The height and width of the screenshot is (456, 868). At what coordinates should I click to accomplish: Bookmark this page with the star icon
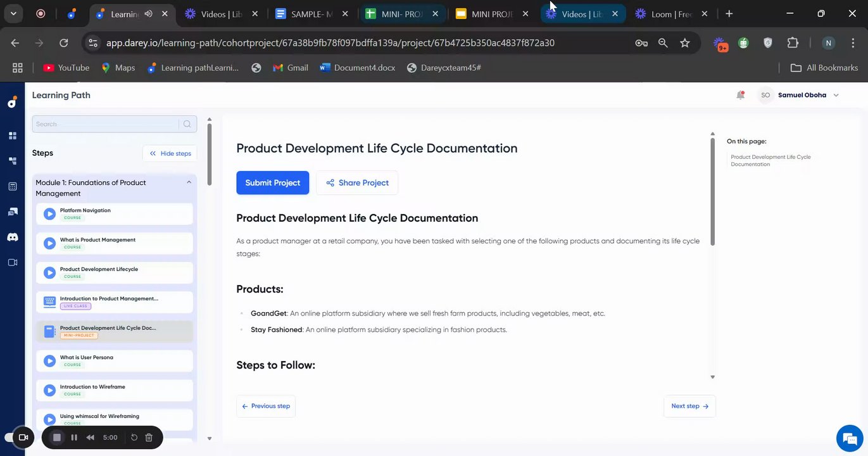coord(684,43)
